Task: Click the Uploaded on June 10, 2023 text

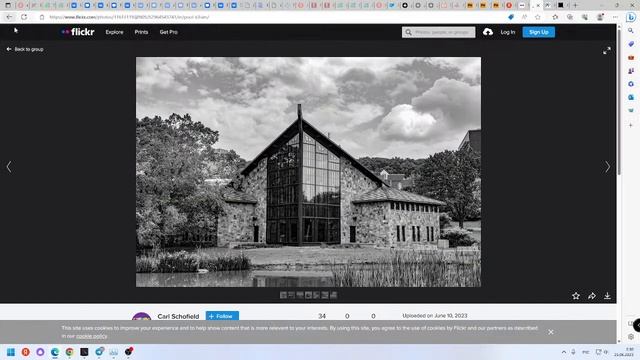Action: pyautogui.click(x=435, y=316)
